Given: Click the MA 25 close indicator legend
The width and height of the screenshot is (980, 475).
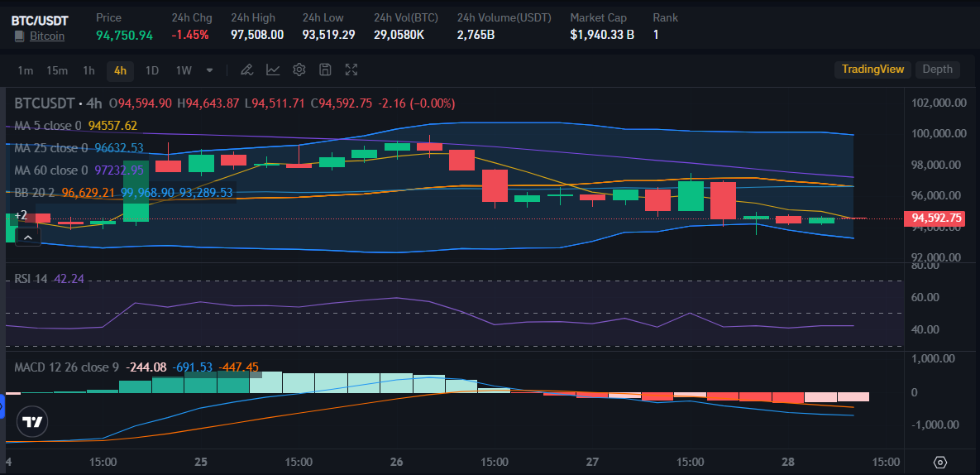Looking at the screenshot, I should [x=79, y=148].
